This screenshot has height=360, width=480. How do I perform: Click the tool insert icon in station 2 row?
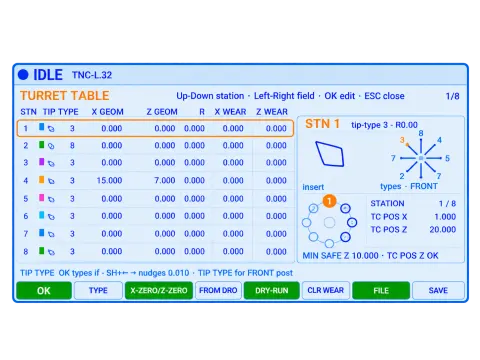(51, 146)
